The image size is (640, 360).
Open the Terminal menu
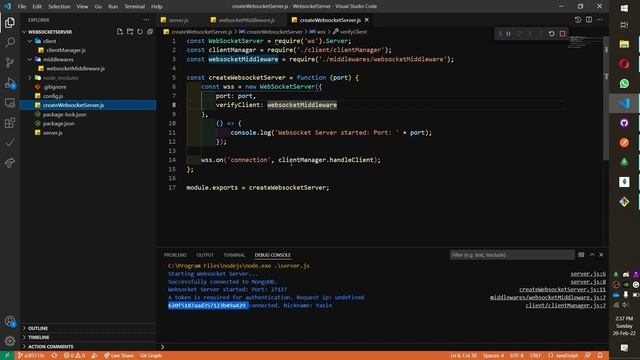point(135,7)
